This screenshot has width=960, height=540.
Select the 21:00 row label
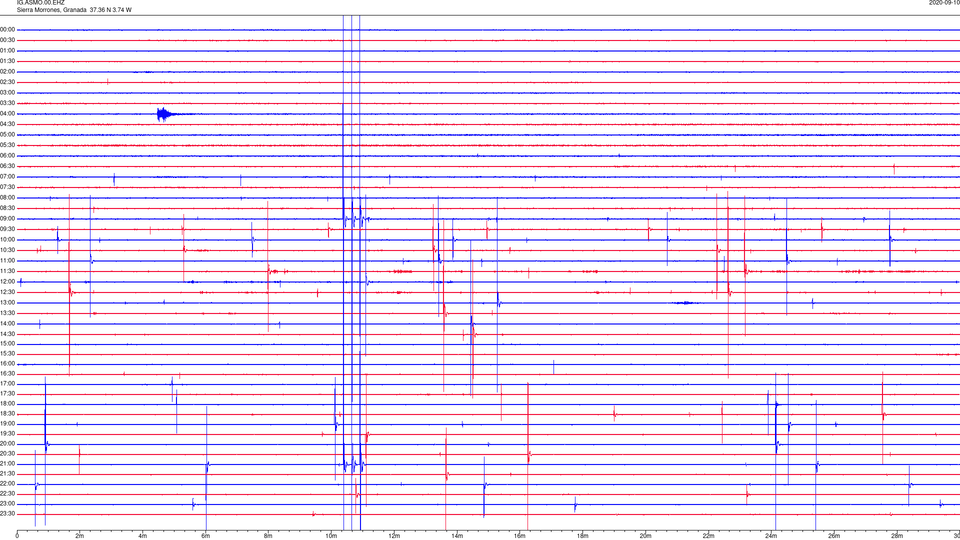(8, 463)
